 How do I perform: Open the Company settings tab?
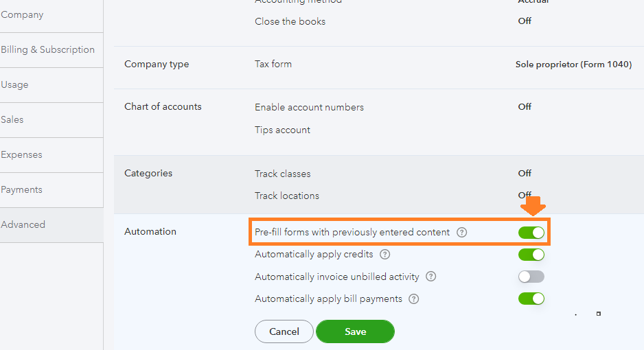click(x=51, y=15)
